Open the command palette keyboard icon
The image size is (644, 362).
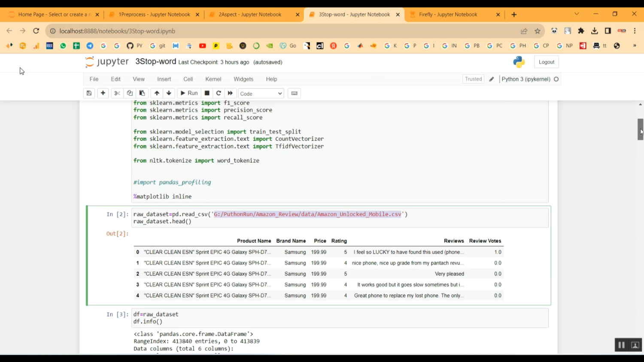(294, 93)
